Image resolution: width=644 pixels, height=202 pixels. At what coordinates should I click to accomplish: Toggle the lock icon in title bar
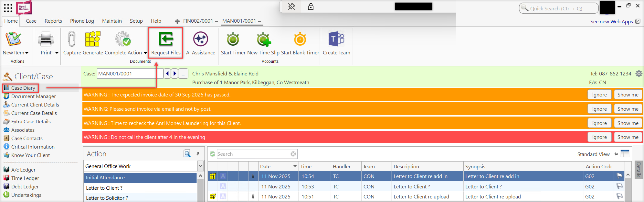tap(311, 6)
